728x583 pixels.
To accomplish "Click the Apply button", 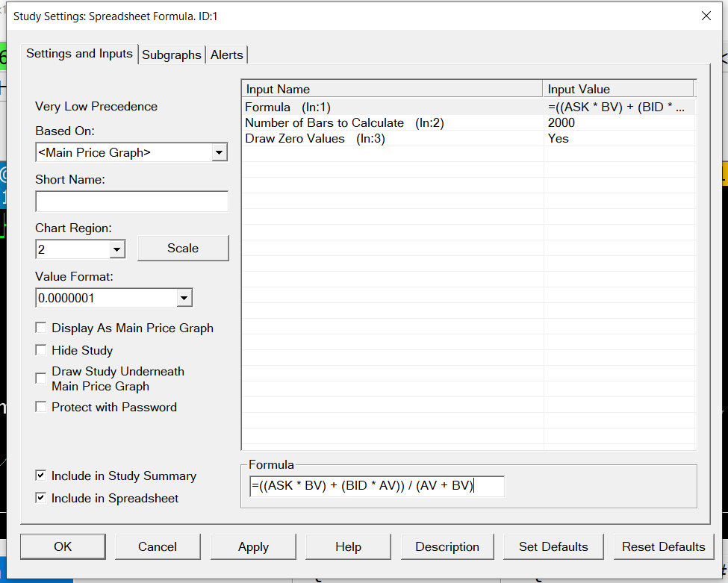I will click(x=253, y=546).
